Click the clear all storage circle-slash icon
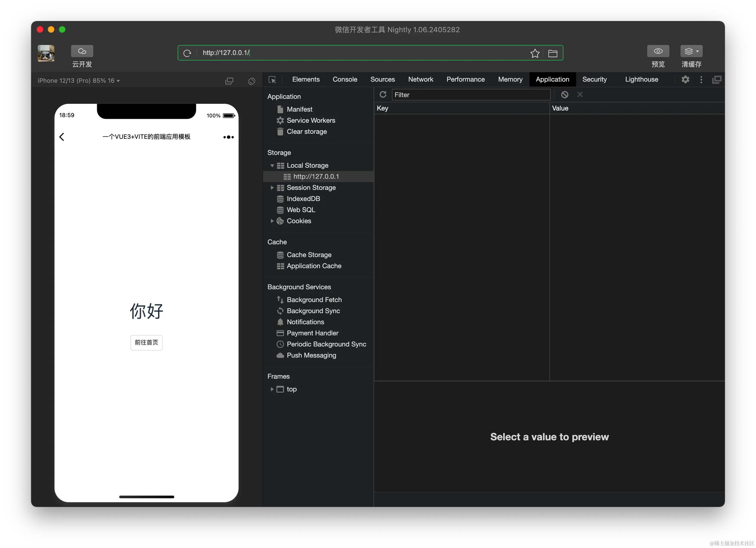This screenshot has width=756, height=548. click(x=564, y=95)
